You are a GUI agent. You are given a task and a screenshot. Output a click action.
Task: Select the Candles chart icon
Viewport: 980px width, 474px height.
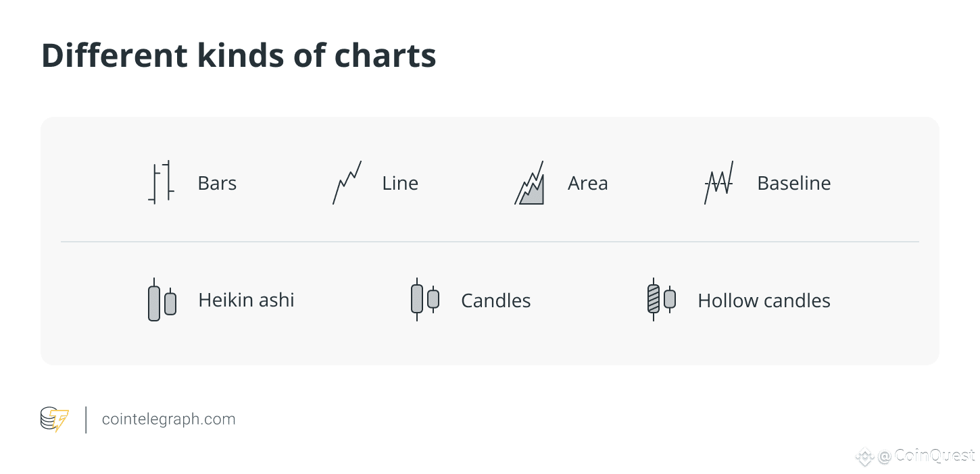425,299
